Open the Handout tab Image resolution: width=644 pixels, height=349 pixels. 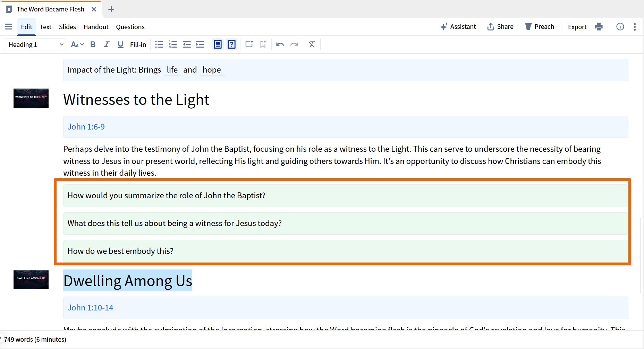[96, 27]
